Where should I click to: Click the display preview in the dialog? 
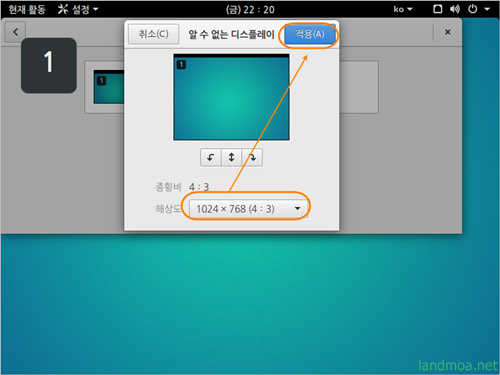(x=231, y=97)
